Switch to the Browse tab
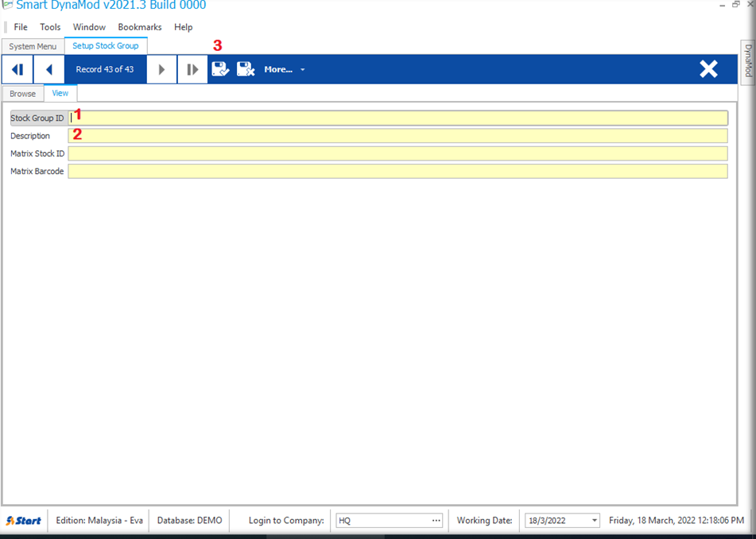Screen dimensions: 756x539 click(22, 94)
